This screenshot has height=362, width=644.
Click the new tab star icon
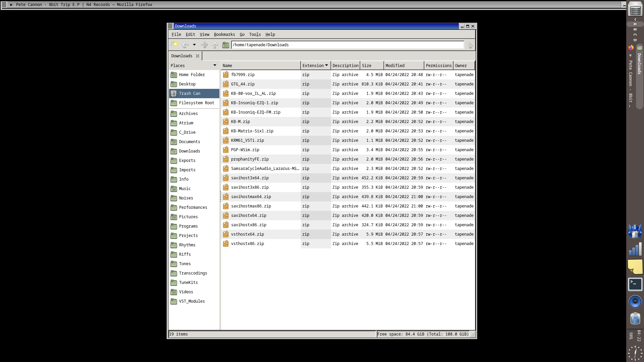coord(174,45)
